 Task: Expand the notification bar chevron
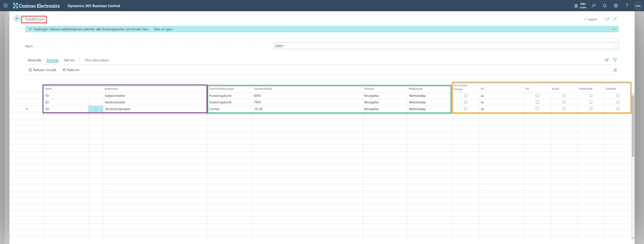(x=614, y=29)
